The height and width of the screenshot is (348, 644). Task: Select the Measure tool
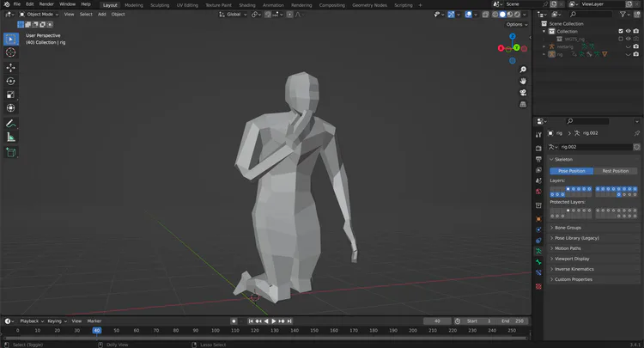tap(11, 137)
